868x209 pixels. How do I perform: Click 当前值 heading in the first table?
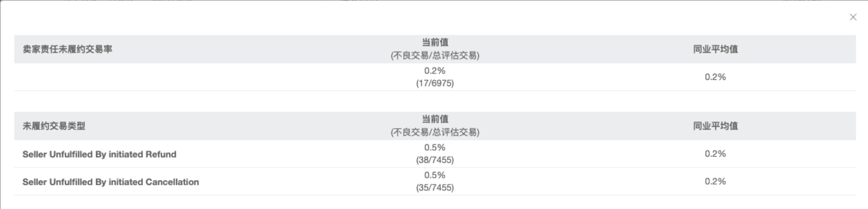[x=435, y=43]
